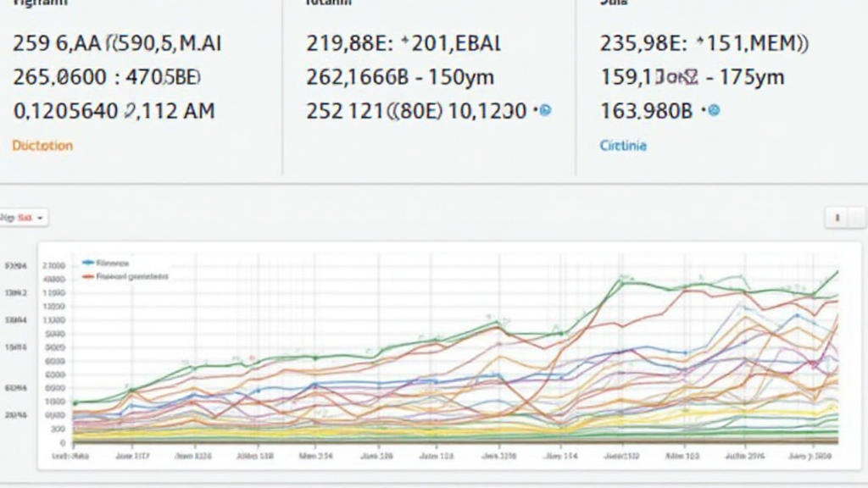This screenshot has width=868, height=488.
Task: Open the blue Cirtinia link
Action: coord(623,146)
